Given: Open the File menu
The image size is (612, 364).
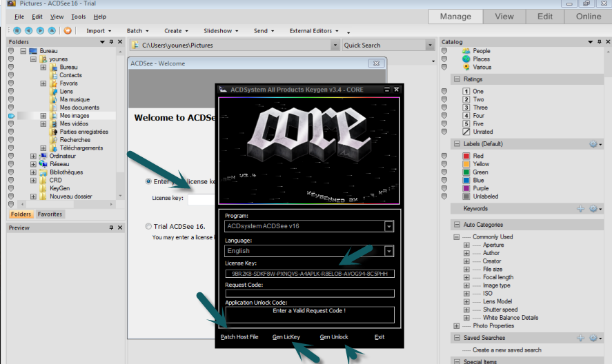Looking at the screenshot, I should click(x=19, y=17).
